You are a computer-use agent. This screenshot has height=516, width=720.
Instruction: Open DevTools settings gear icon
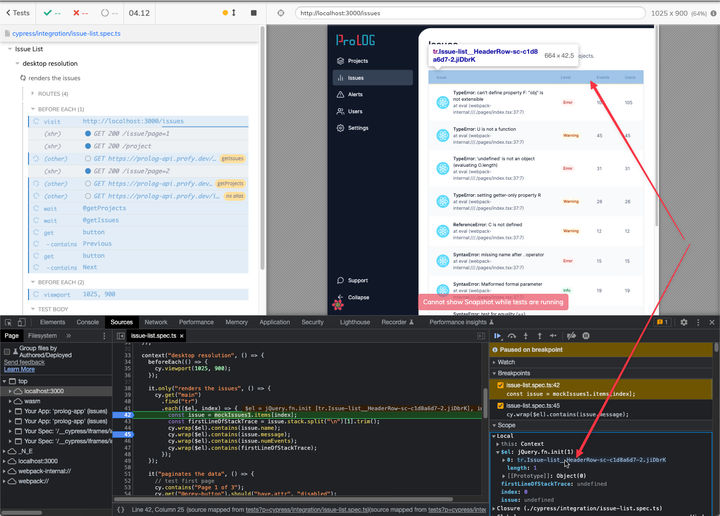[x=683, y=322]
